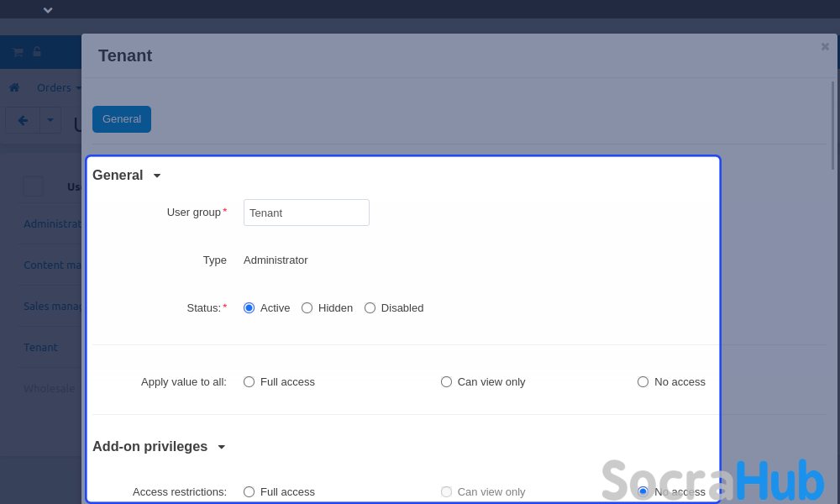Viewport: 840px width, 504px height.
Task: Switch to the General tab
Action: pyautogui.click(x=122, y=119)
